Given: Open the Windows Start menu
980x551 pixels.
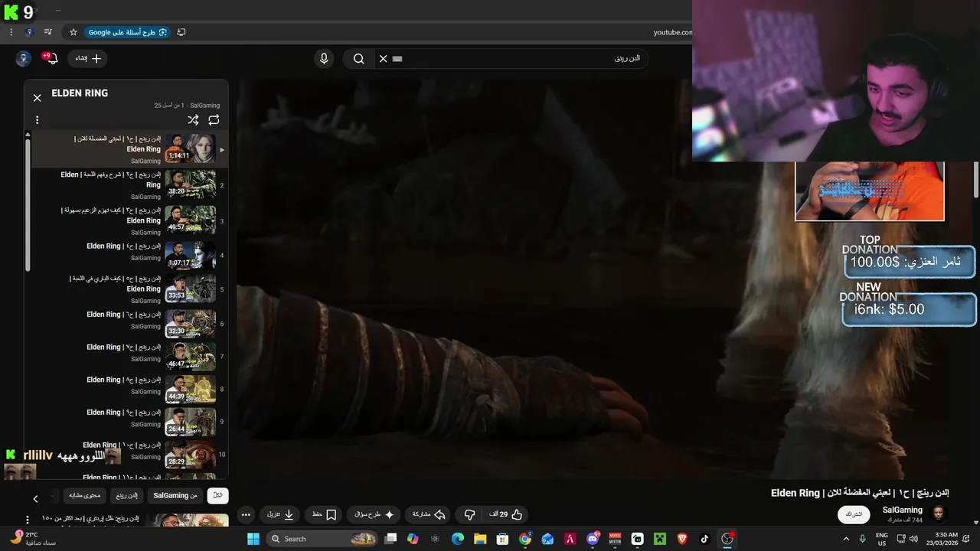Looking at the screenshot, I should tap(253, 539).
